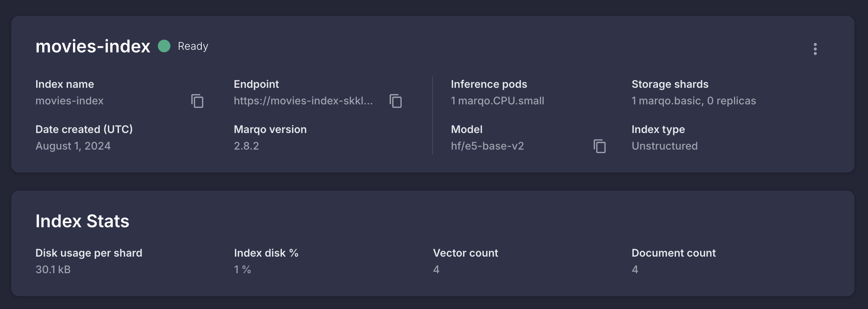Click the Index disk 1 % value

click(x=242, y=270)
